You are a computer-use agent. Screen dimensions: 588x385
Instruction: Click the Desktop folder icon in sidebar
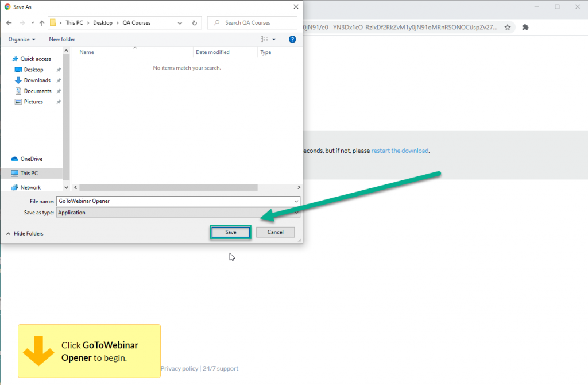click(x=18, y=70)
